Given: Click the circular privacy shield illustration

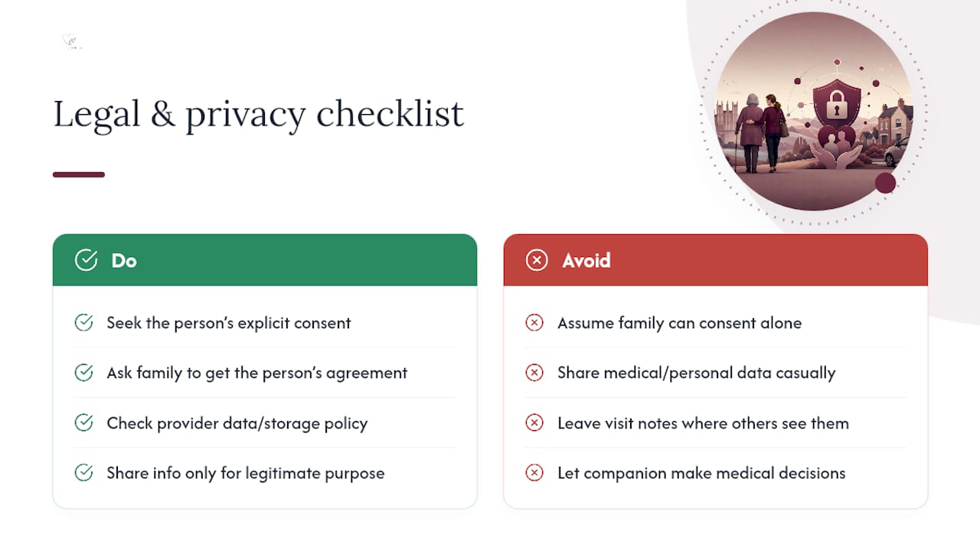Looking at the screenshot, I should click(x=814, y=111).
